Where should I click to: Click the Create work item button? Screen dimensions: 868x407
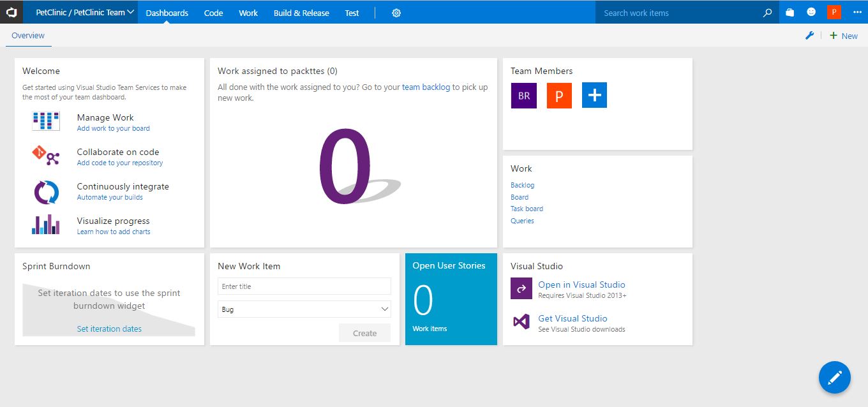(364, 333)
